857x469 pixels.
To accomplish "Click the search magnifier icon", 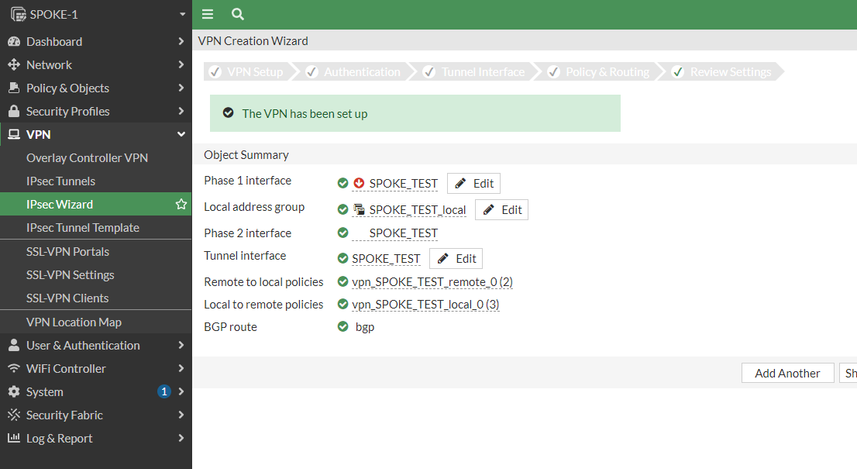I will (x=237, y=14).
